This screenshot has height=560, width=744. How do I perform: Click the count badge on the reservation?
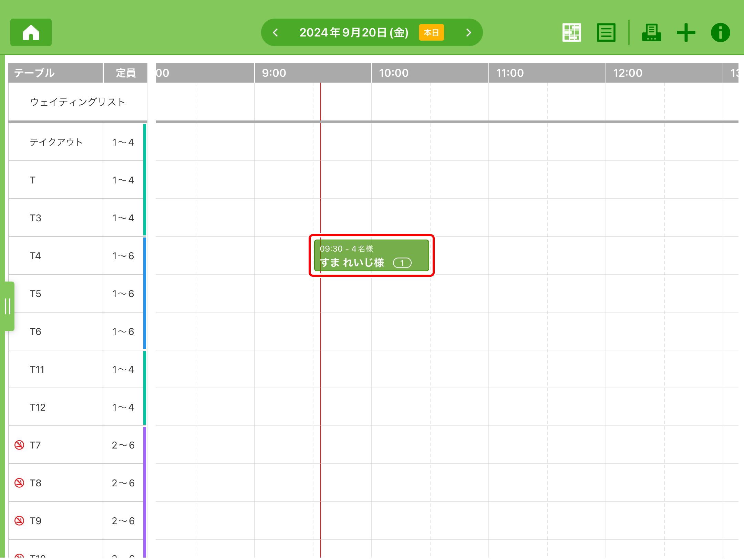(x=402, y=263)
